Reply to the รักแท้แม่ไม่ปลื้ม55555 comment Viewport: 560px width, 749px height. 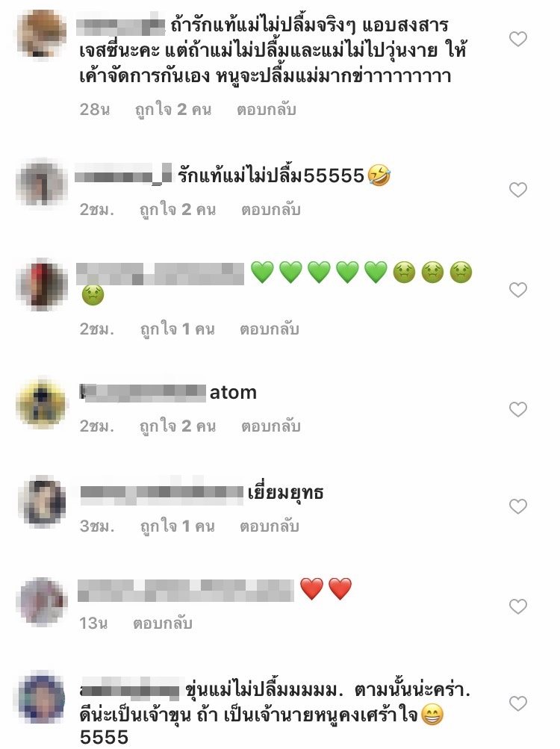coord(270,210)
